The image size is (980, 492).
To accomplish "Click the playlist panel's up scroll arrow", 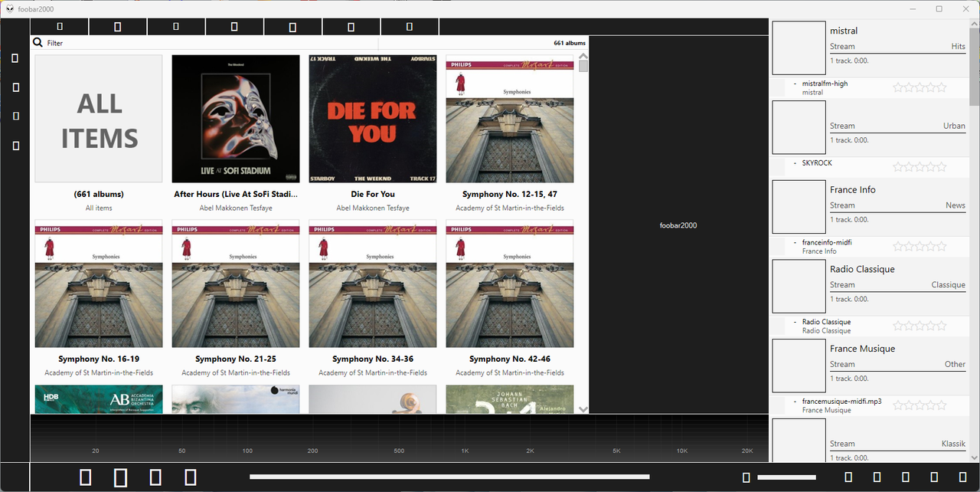I will click(x=975, y=24).
